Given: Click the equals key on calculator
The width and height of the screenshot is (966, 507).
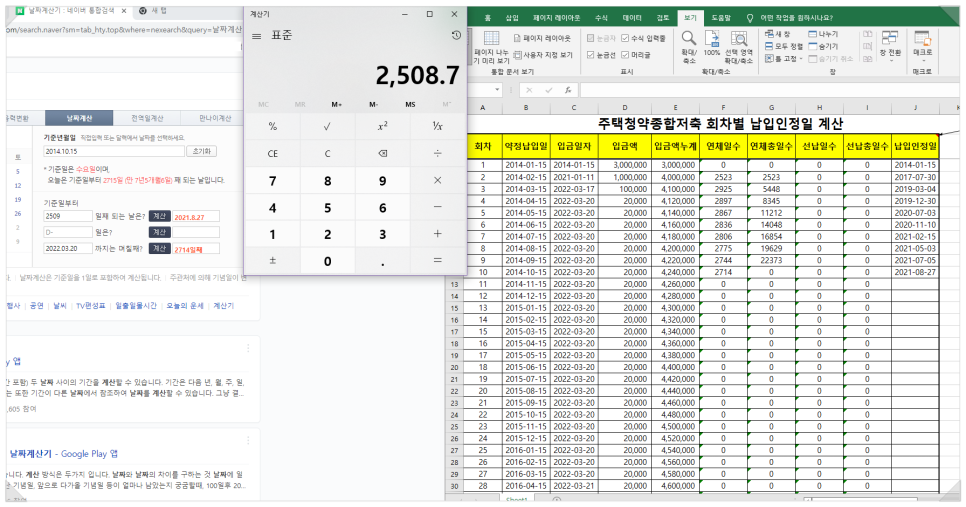Looking at the screenshot, I should point(437,261).
